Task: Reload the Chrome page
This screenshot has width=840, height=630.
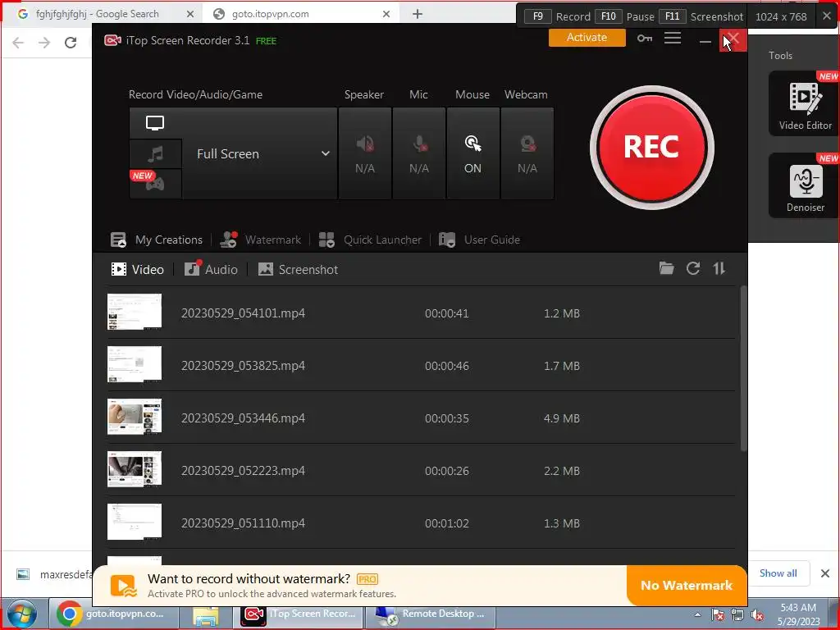Action: tap(71, 43)
